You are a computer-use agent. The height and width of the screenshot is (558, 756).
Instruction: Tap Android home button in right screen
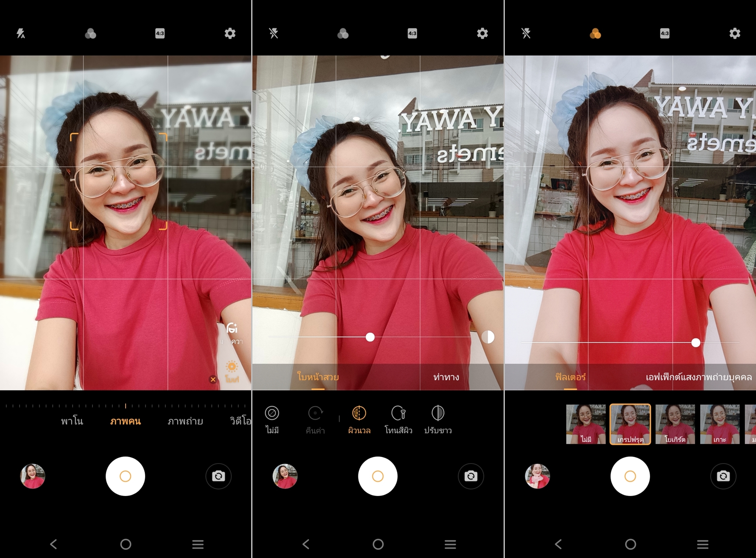pos(630,544)
